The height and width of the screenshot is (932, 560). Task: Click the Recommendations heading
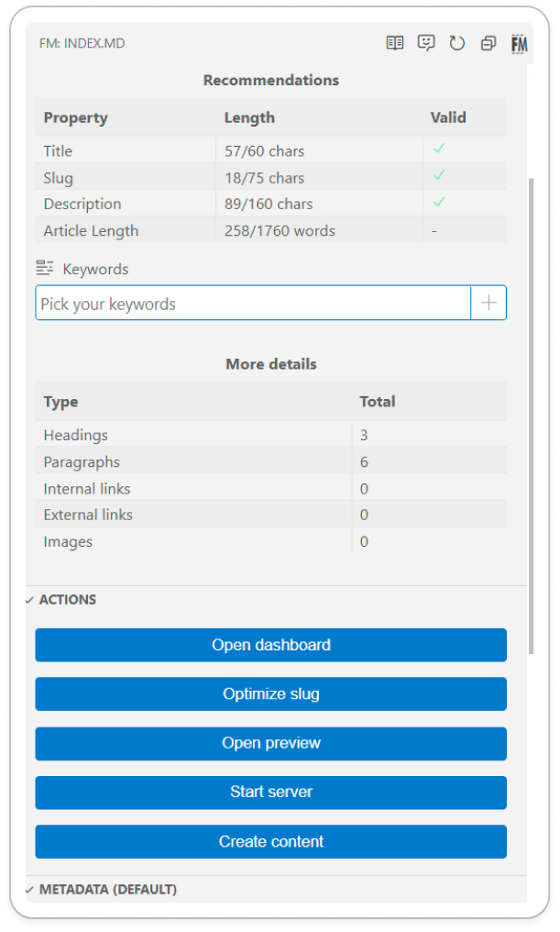(x=270, y=80)
